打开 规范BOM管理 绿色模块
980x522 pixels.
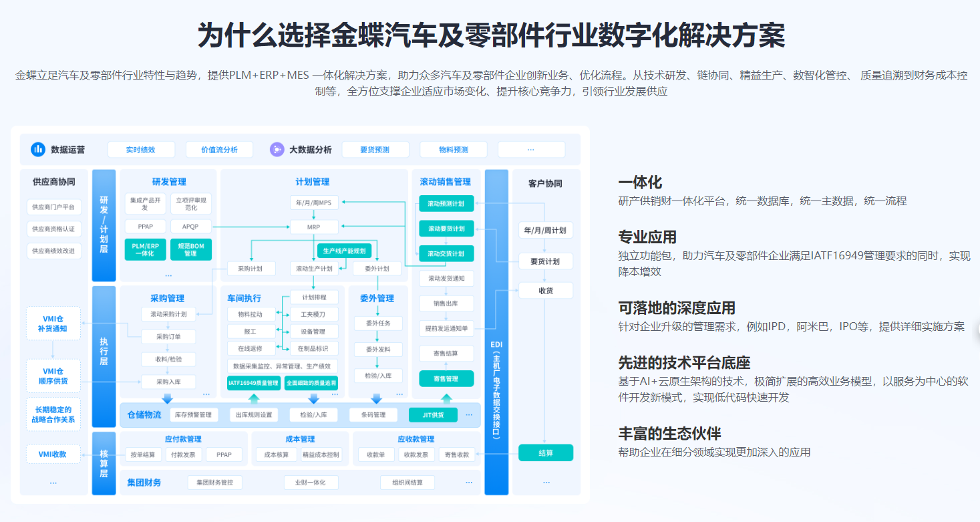click(192, 249)
